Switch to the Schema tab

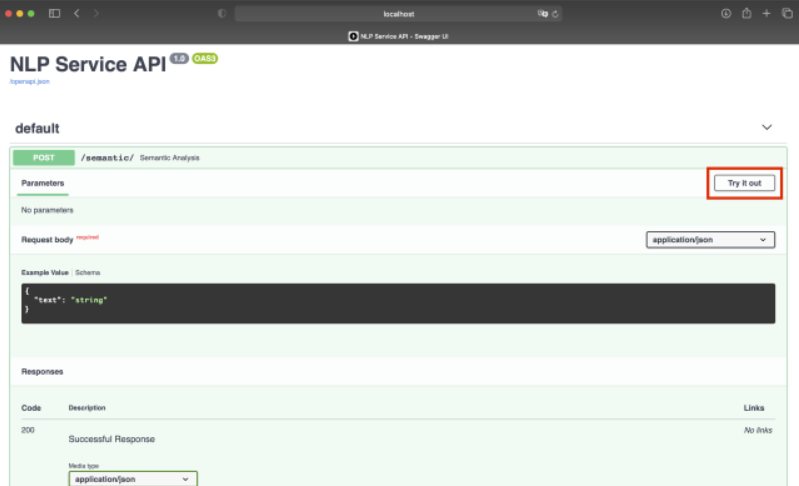(x=88, y=273)
